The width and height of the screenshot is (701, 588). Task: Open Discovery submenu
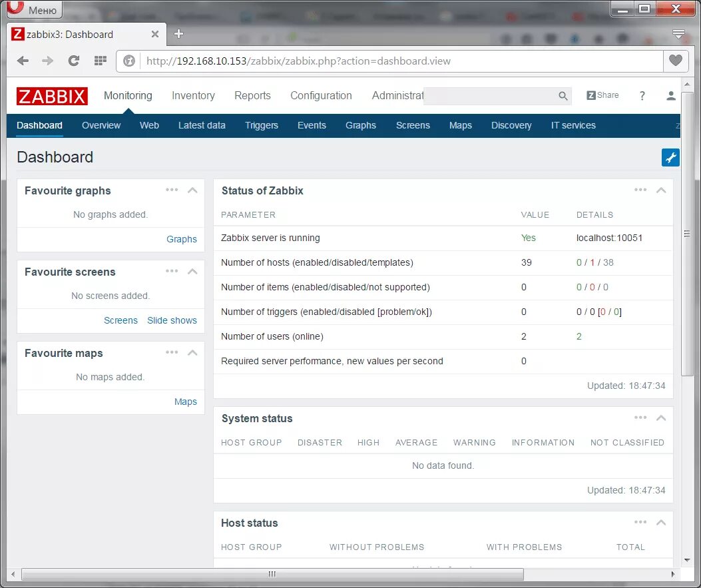coord(511,125)
